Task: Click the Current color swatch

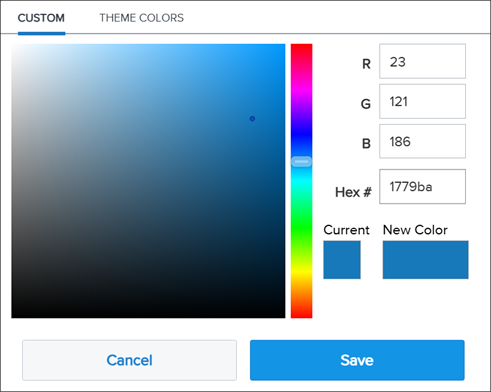Action: point(342,260)
